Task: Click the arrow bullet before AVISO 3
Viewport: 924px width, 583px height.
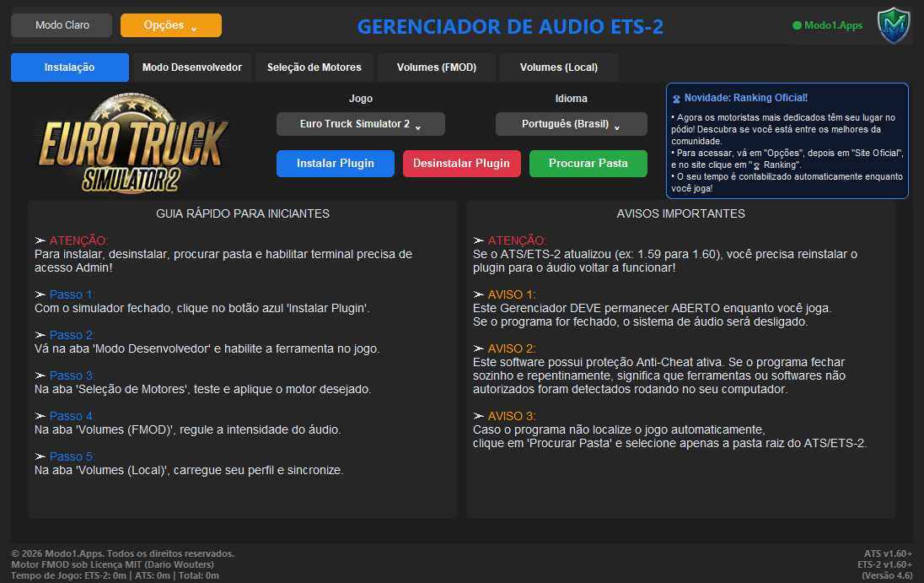Action: coord(479,416)
